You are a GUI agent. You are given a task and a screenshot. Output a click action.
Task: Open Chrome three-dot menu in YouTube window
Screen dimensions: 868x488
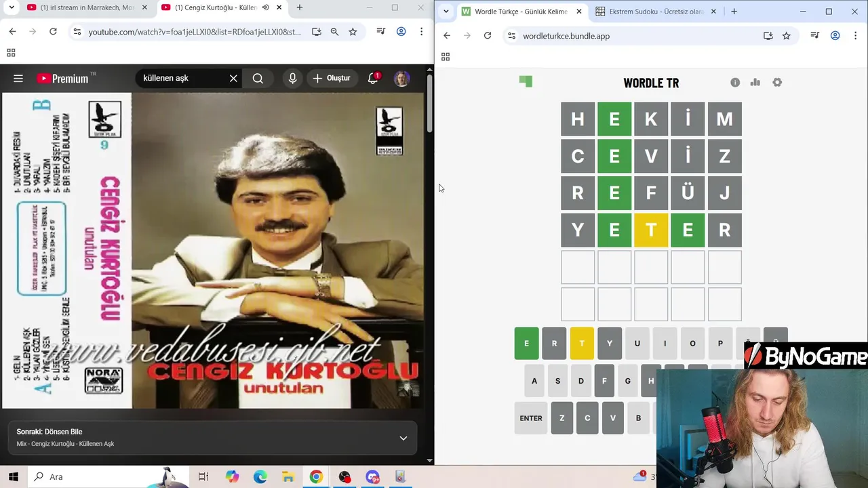pyautogui.click(x=422, y=32)
